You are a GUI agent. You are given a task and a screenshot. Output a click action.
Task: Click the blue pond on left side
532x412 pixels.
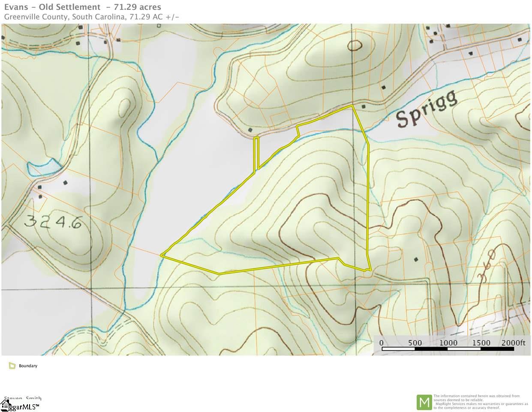tap(43, 167)
